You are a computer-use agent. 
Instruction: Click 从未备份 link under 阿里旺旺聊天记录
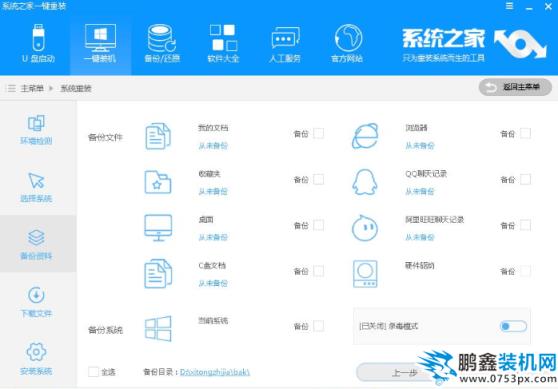click(x=420, y=237)
